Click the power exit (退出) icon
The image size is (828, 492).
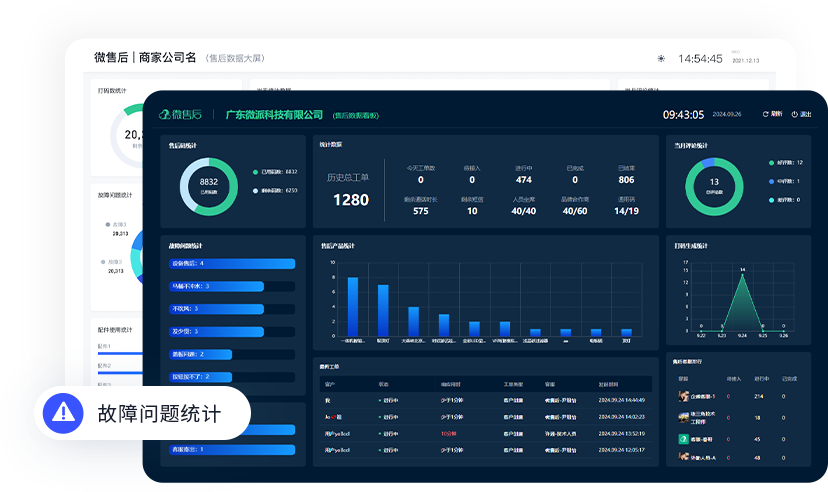coord(794,114)
